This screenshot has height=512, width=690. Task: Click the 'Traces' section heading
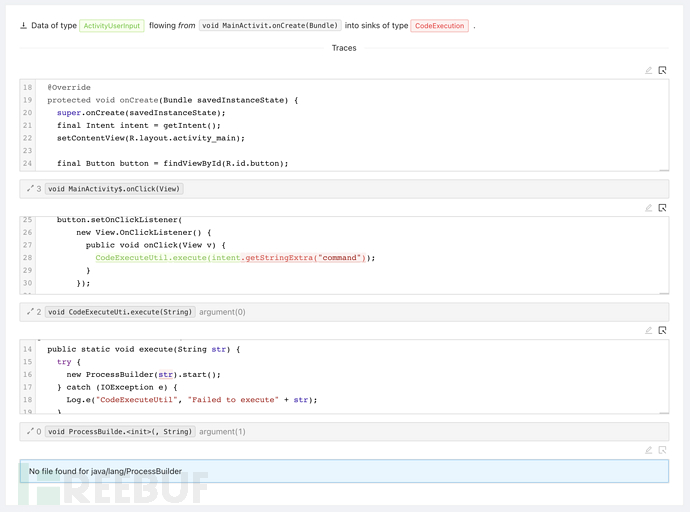coord(344,48)
